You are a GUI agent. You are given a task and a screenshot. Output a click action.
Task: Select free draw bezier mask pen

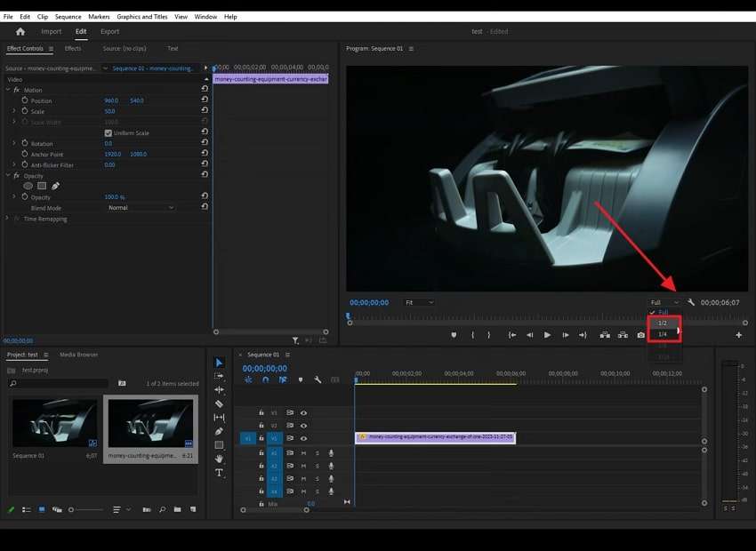coord(55,186)
